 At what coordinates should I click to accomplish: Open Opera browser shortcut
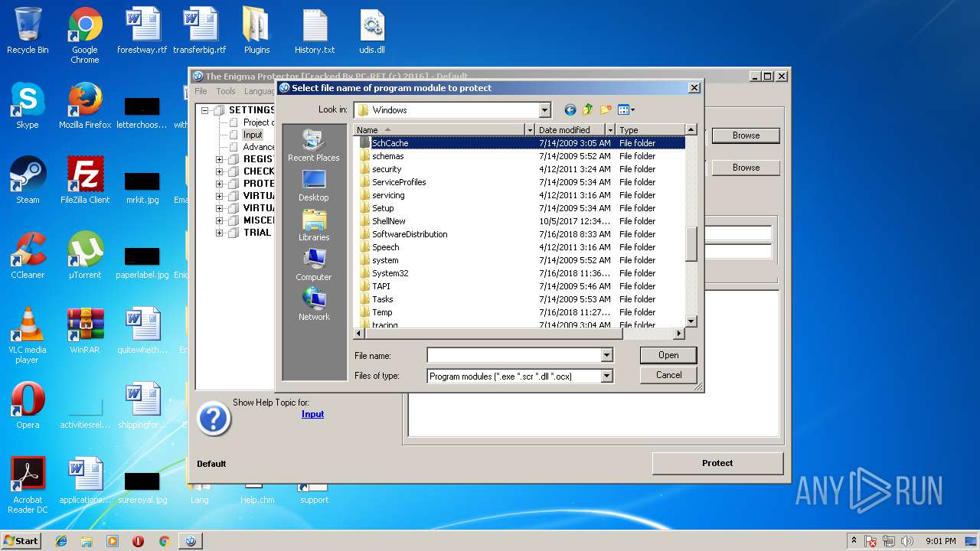[28, 406]
